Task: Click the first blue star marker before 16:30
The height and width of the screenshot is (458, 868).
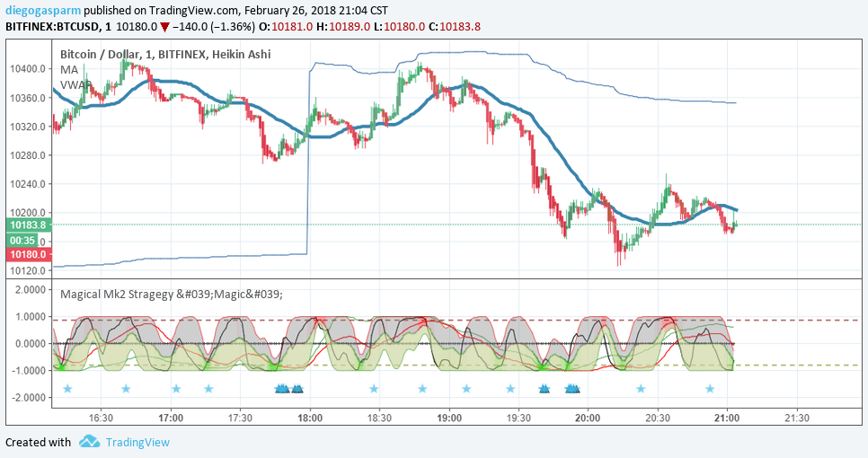Action: pos(67,389)
